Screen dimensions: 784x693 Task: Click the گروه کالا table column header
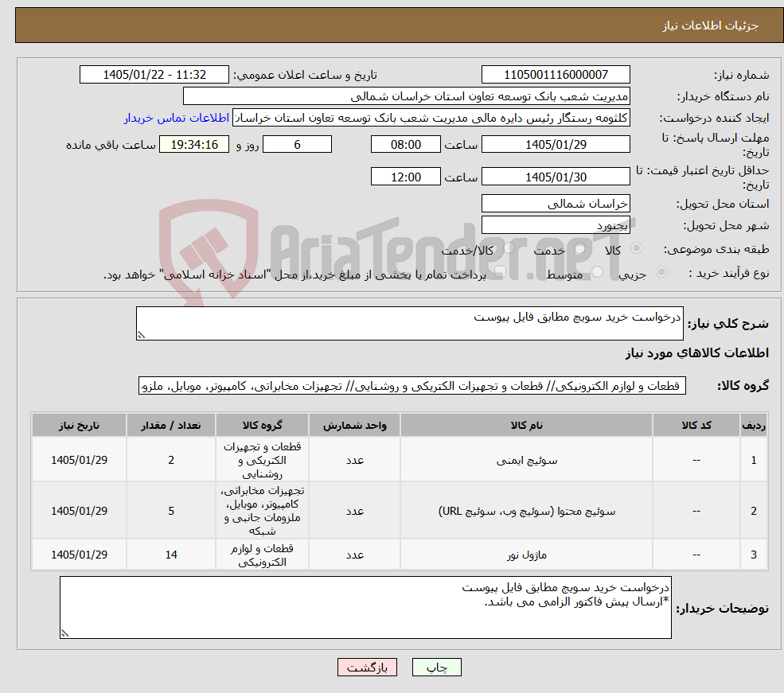(263, 425)
